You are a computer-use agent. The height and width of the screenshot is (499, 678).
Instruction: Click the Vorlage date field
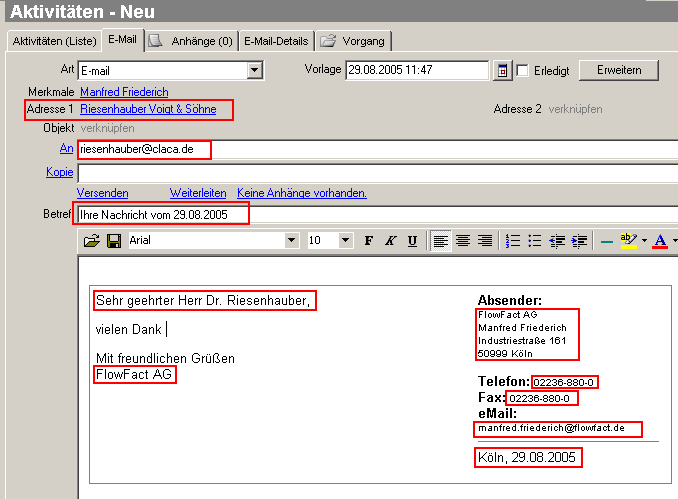(417, 70)
